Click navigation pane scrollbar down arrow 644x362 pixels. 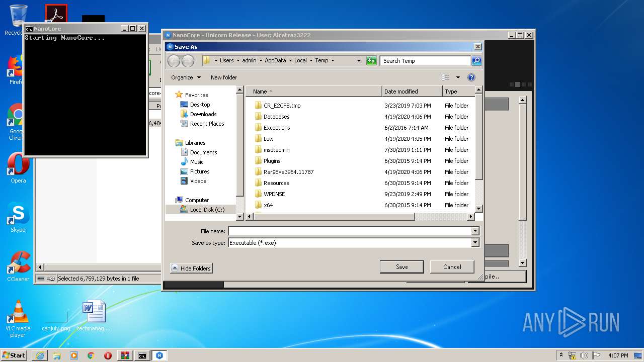(x=240, y=217)
